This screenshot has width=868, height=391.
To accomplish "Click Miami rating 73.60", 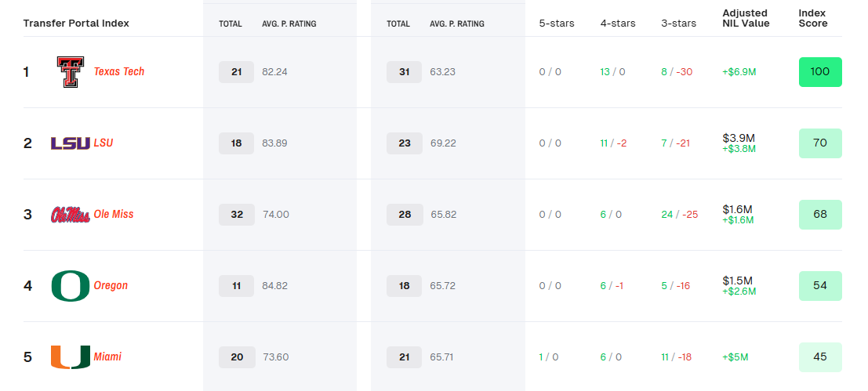I will tap(276, 357).
